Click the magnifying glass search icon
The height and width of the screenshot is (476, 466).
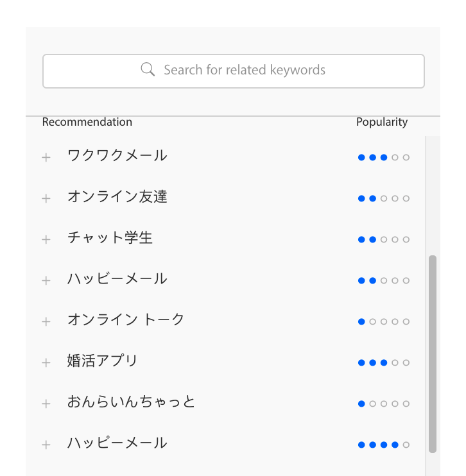148,69
